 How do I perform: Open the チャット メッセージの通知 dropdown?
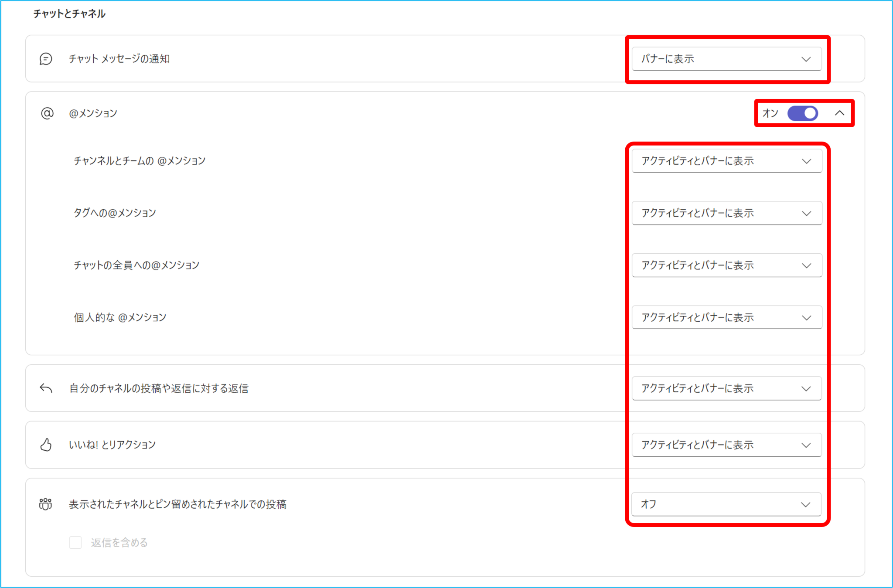pos(726,59)
